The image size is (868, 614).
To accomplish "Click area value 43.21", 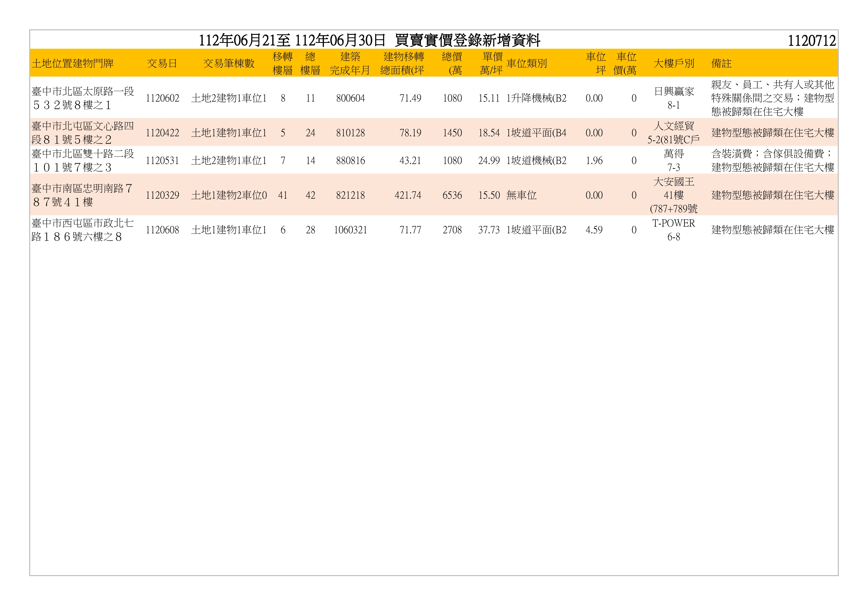I will (x=410, y=161).
